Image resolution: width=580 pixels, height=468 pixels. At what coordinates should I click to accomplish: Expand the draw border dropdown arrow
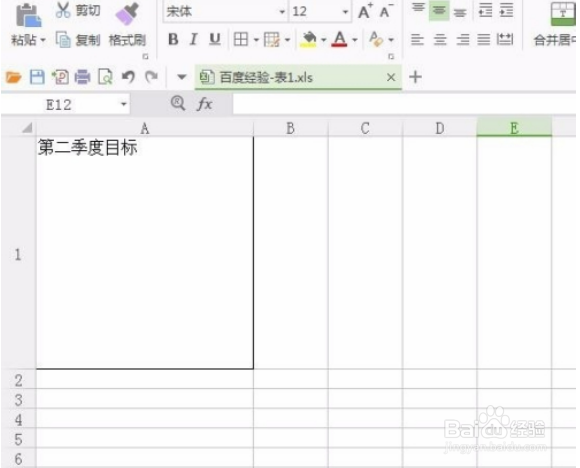pyautogui.click(x=287, y=39)
